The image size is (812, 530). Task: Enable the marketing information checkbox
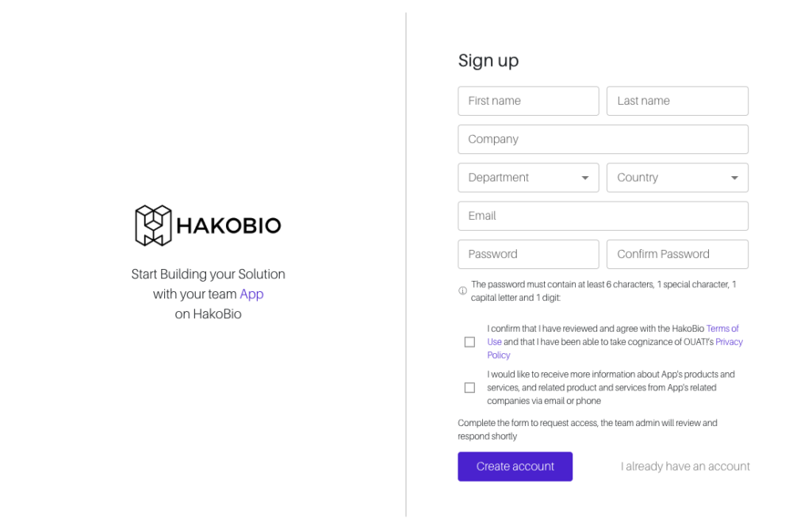coord(469,388)
